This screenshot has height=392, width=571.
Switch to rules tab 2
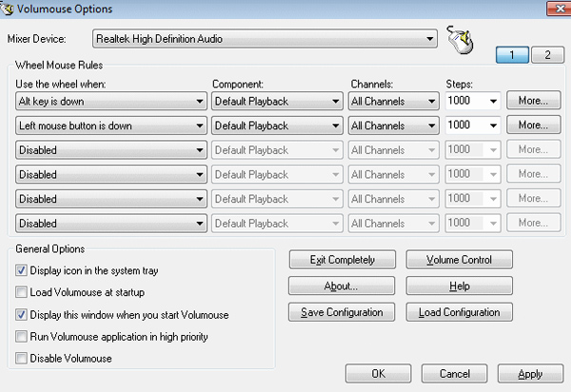click(x=547, y=55)
